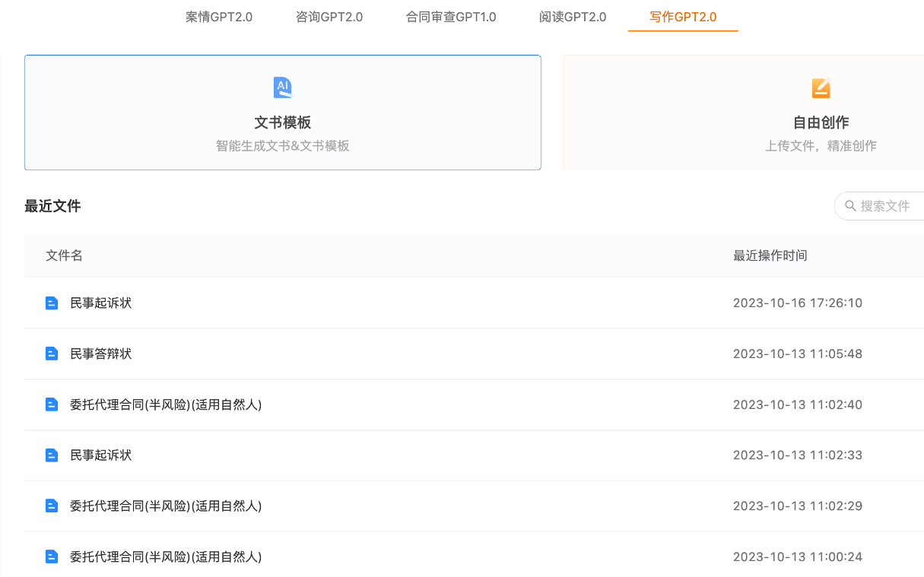Open the 文书模板 card

click(282, 113)
